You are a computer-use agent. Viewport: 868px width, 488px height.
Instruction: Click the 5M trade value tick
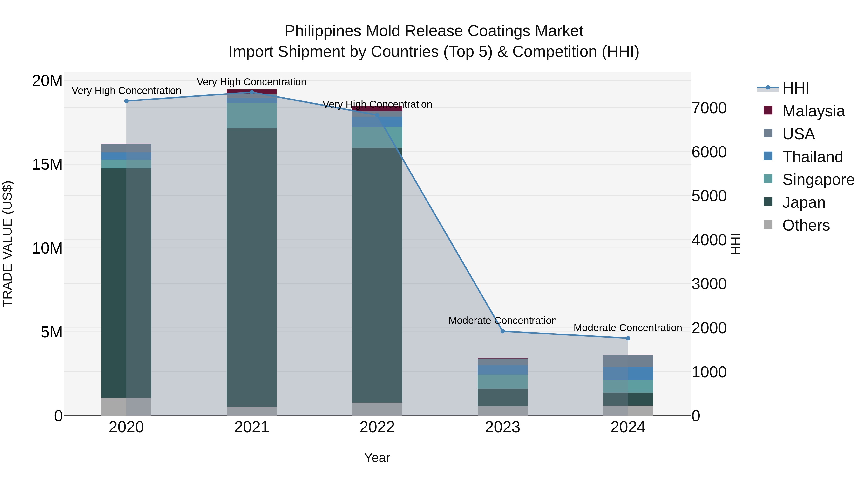(52, 332)
